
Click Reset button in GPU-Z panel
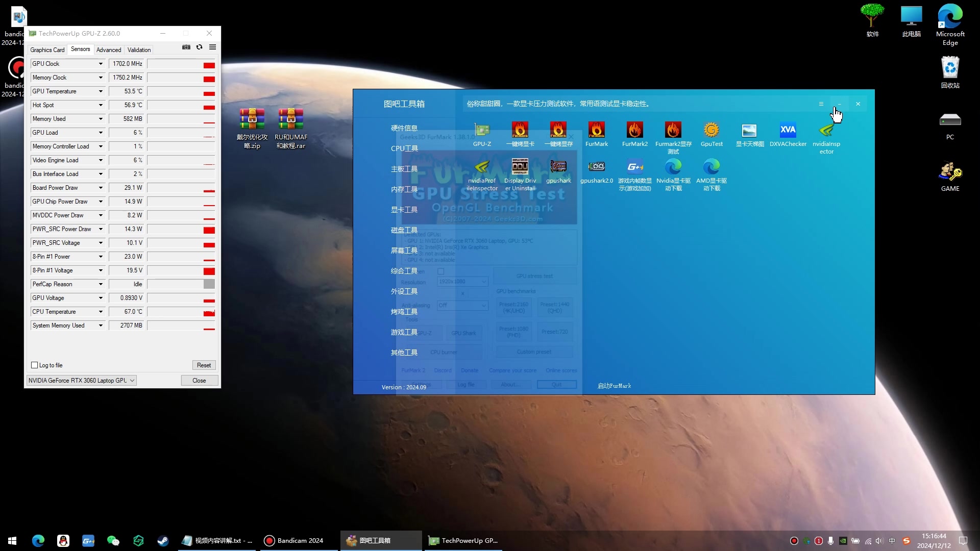point(203,365)
